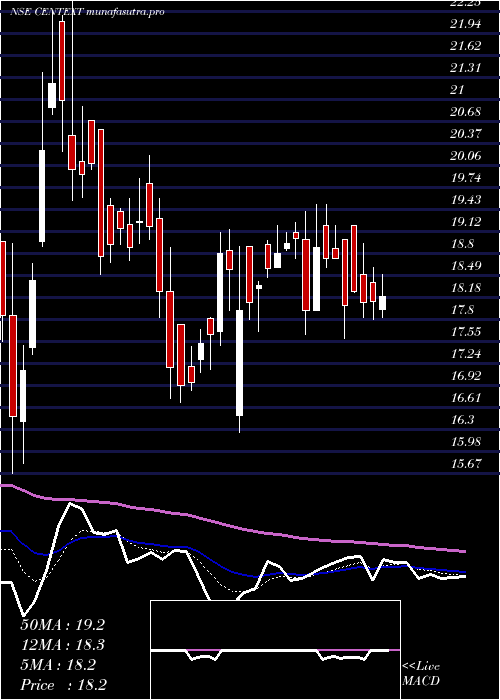Select the Price : 18.2 readout
Screen dimensions: 500x700
(x=63, y=685)
